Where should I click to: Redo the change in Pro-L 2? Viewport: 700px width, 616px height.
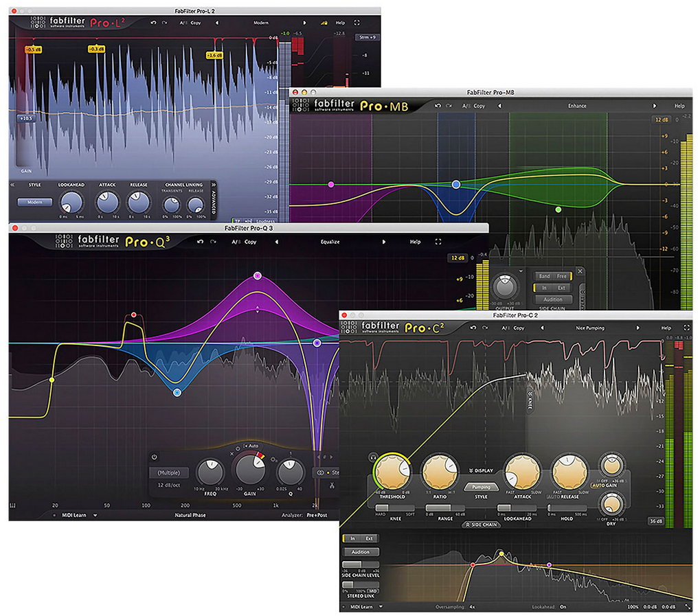pyautogui.click(x=165, y=23)
